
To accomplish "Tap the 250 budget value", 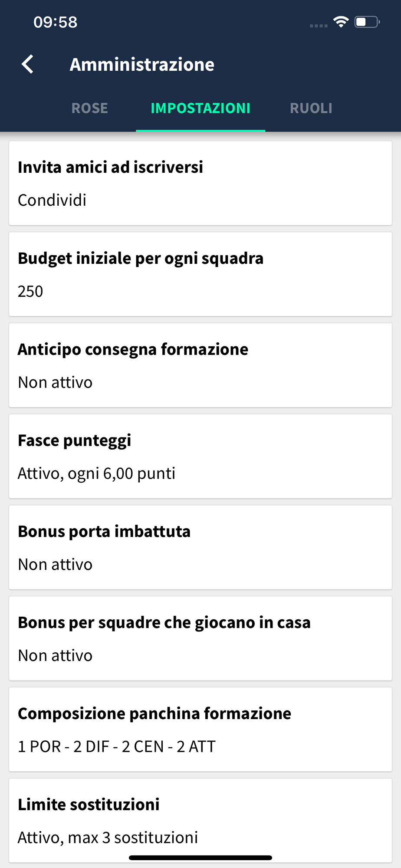I will click(x=30, y=291).
